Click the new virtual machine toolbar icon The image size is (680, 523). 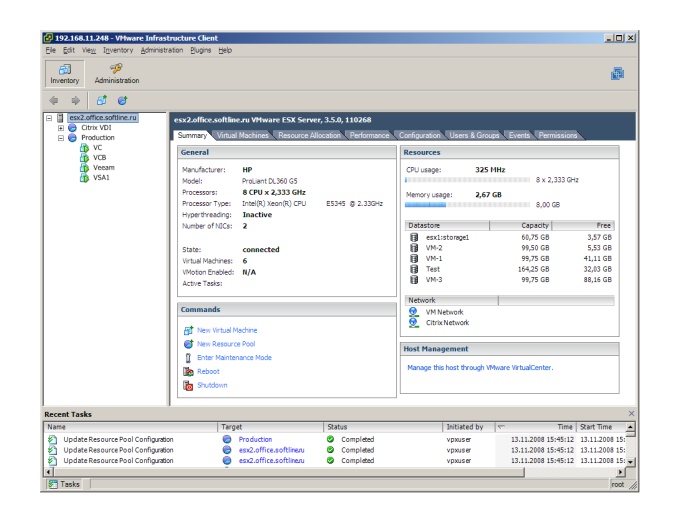point(101,101)
